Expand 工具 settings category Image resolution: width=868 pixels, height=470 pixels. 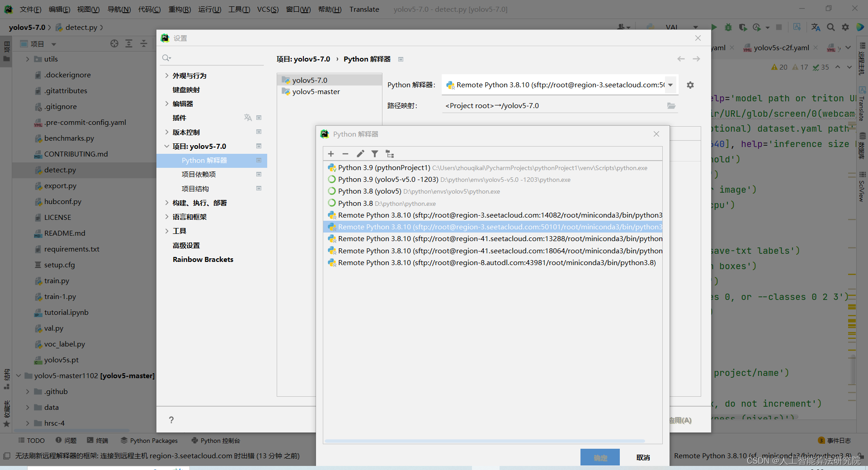coord(167,231)
